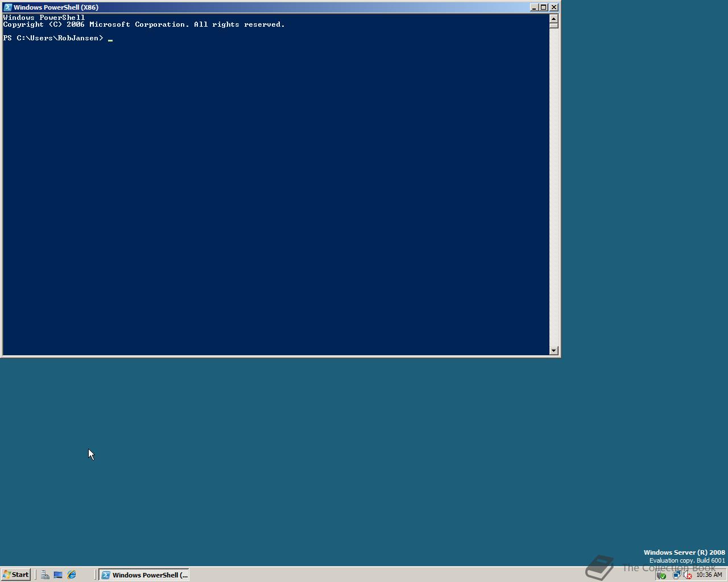Maximize the PowerShell window
Image resolution: width=728 pixels, height=582 pixels.
[544, 7]
